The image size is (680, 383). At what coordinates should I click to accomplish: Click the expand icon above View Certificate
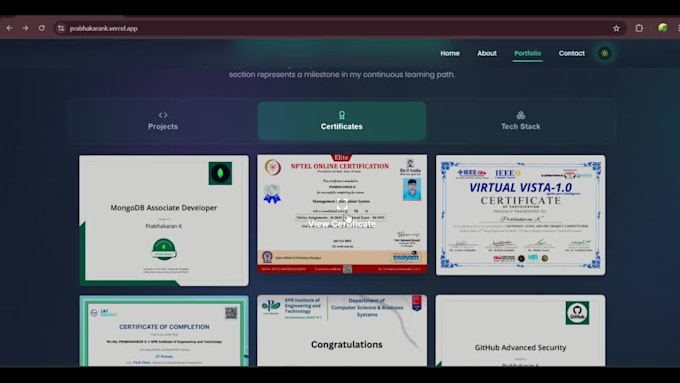pos(342,205)
